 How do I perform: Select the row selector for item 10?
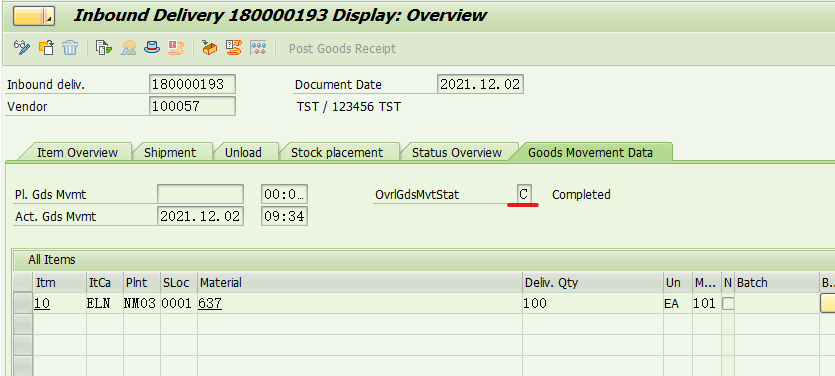[23, 304]
